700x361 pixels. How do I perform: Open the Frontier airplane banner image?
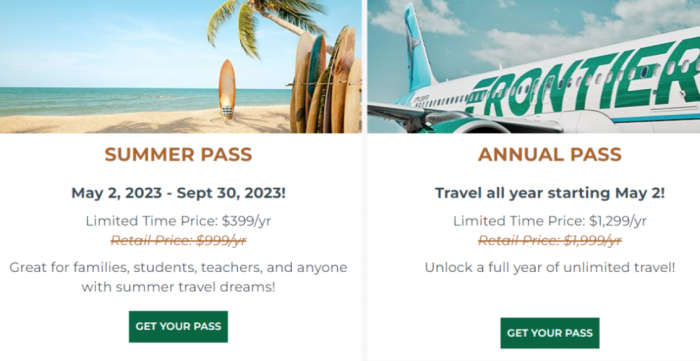click(533, 66)
